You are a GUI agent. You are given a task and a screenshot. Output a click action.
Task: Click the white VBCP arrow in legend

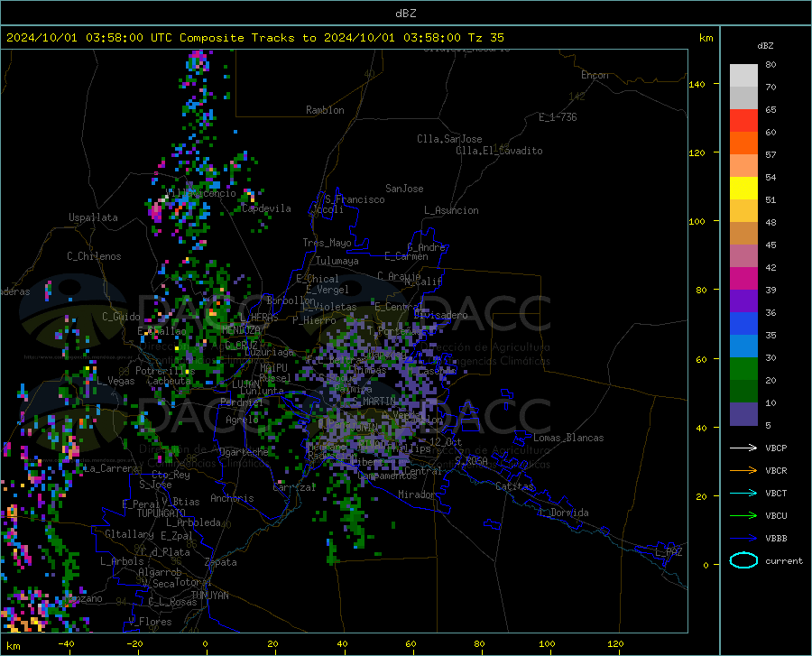(x=743, y=448)
